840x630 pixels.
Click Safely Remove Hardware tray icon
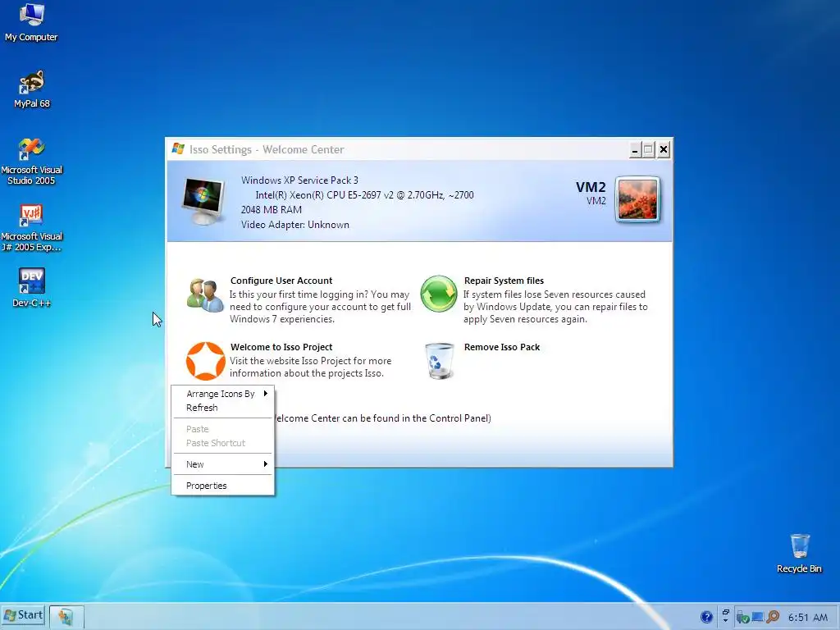pyautogui.click(x=742, y=617)
